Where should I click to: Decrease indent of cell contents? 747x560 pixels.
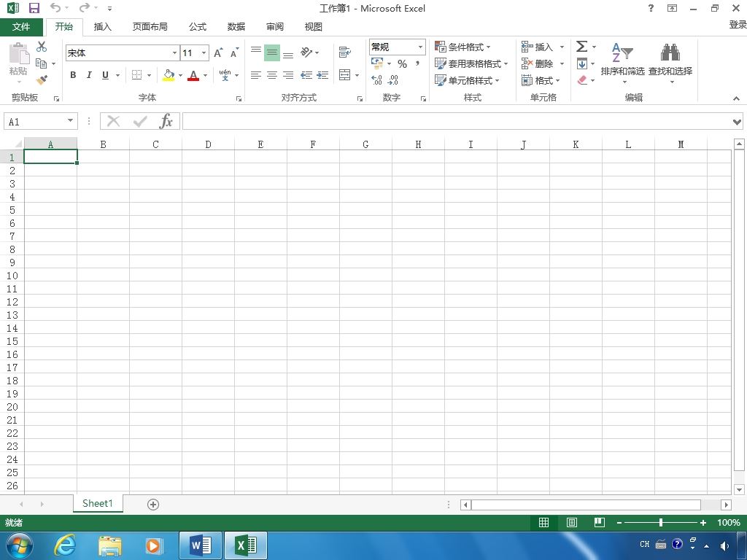tap(306, 75)
